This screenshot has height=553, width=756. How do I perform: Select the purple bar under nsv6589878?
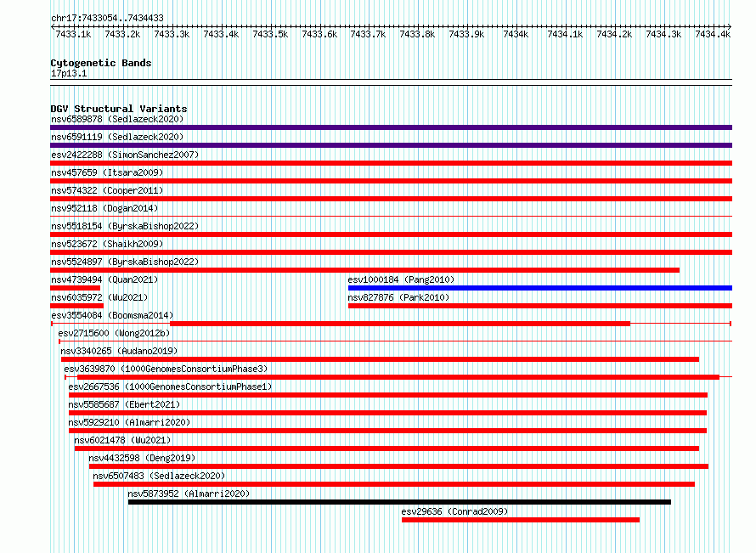click(391, 127)
